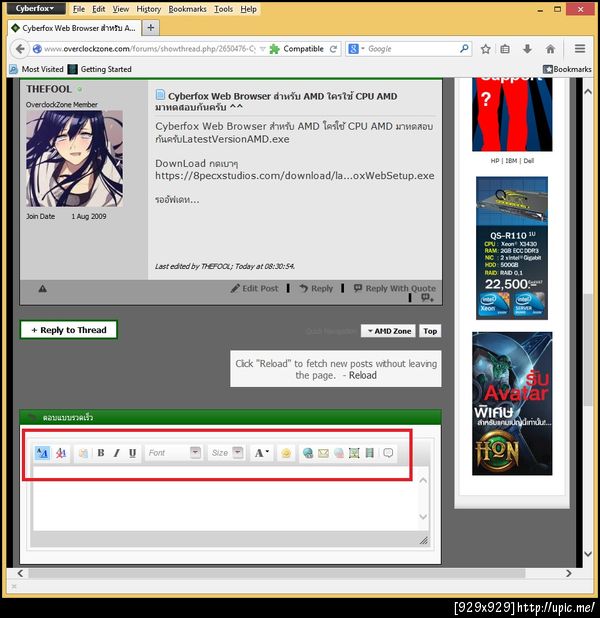The width and height of the screenshot is (600, 618).
Task: Click the insert video filmstrip icon
Action: (369, 453)
